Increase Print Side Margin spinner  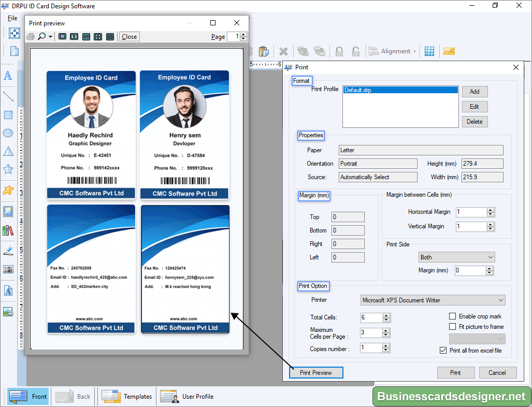coord(489,269)
